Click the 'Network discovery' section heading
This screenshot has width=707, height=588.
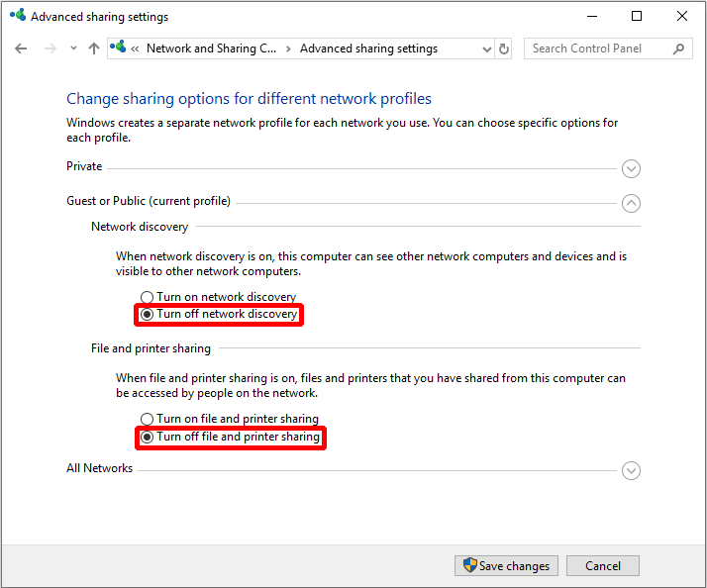(140, 227)
